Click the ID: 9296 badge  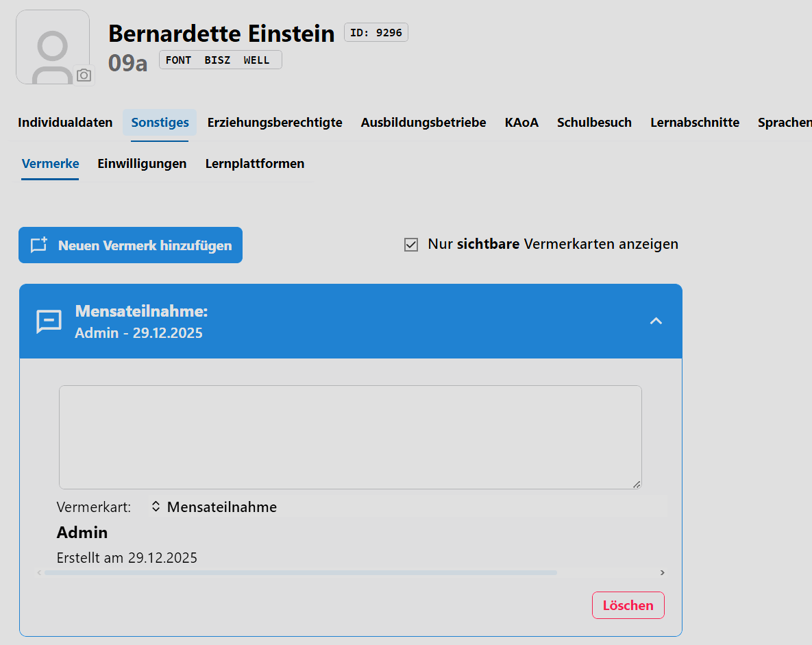(376, 32)
